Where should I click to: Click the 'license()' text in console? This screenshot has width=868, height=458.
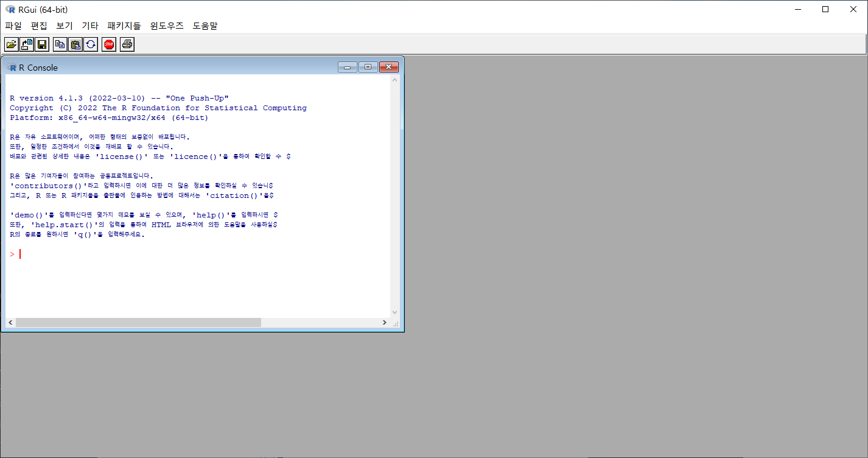122,157
